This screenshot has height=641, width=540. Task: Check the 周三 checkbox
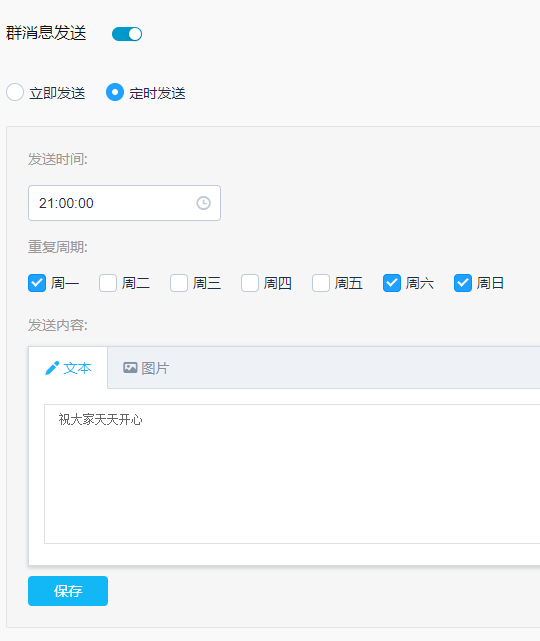pos(179,283)
